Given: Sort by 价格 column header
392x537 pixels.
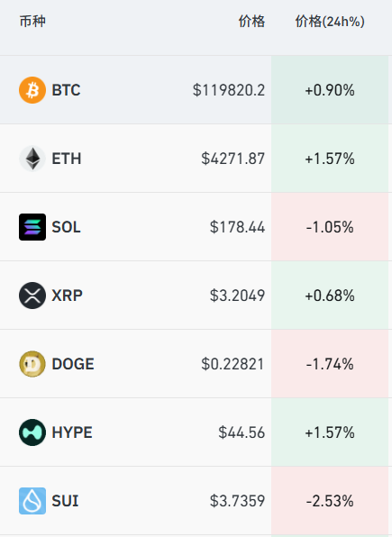Looking at the screenshot, I should click(251, 22).
